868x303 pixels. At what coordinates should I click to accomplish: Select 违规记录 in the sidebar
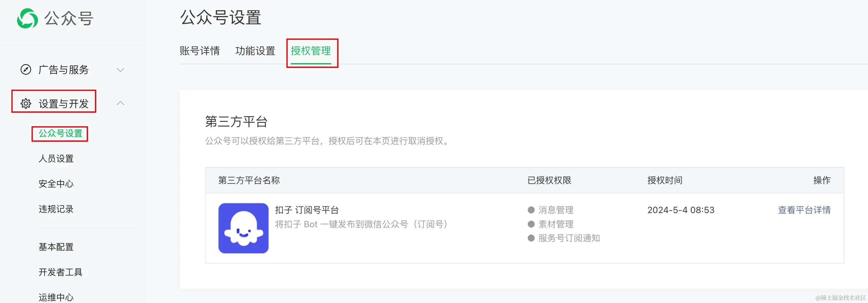click(56, 209)
